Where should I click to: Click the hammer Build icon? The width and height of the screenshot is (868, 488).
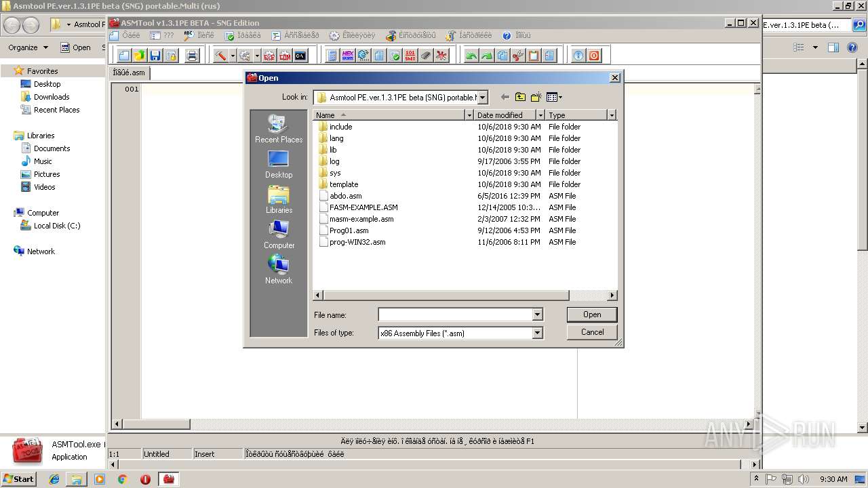pyautogui.click(x=220, y=56)
